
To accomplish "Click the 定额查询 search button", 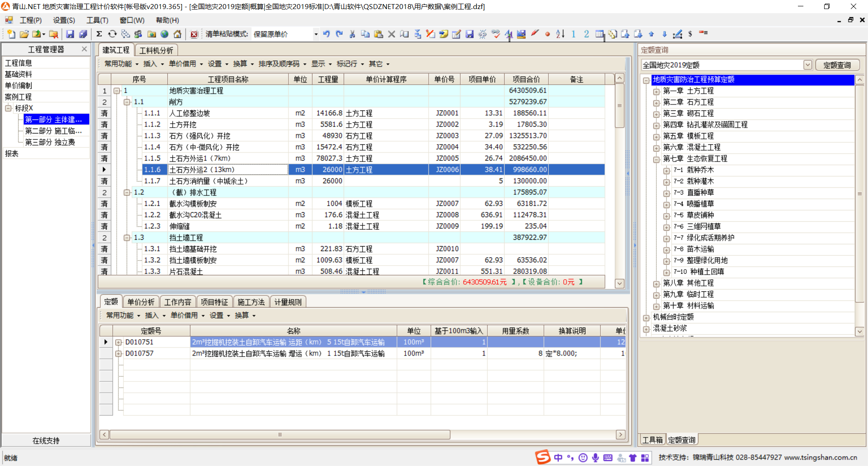I will coord(837,65).
